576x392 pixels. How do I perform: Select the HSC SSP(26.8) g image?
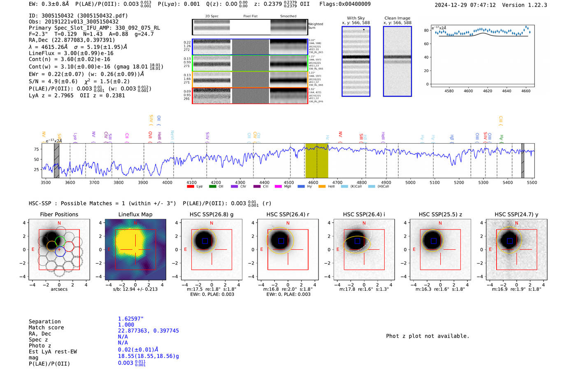tap(212, 249)
